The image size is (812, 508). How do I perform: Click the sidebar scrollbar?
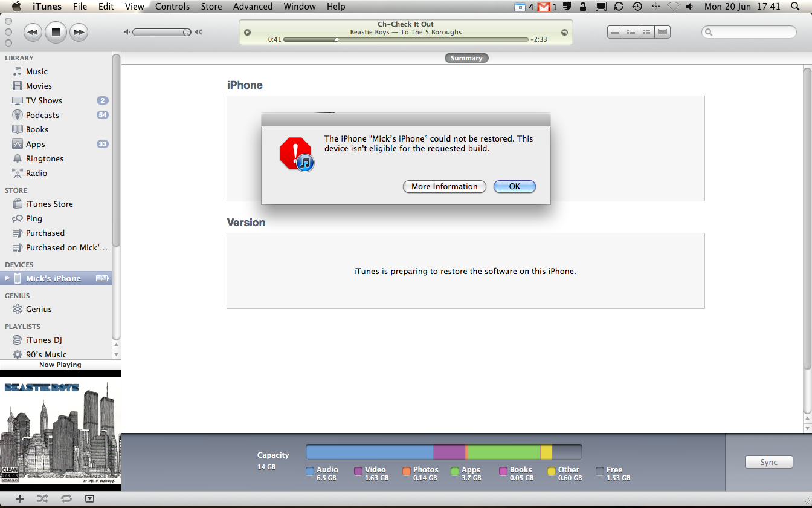coord(117,150)
